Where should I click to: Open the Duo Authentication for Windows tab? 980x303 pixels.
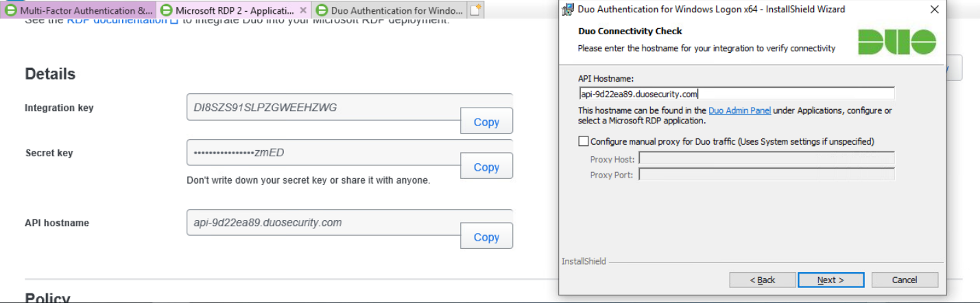389,10
